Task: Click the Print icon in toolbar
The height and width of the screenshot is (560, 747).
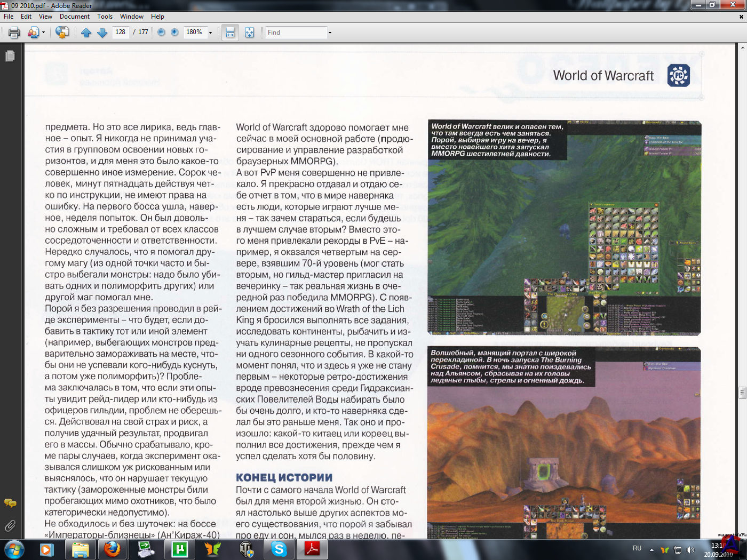Action: pos(14,33)
